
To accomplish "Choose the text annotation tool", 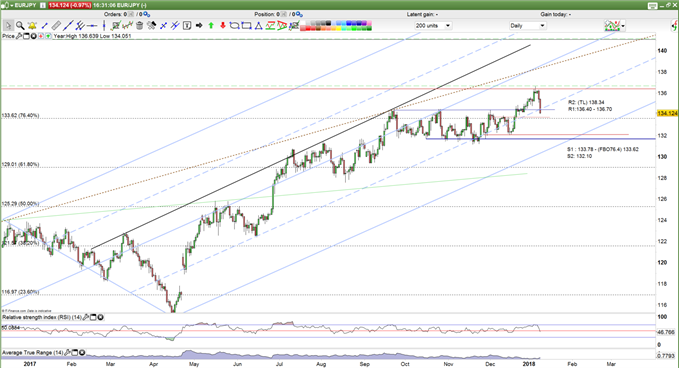I will 187,26.
